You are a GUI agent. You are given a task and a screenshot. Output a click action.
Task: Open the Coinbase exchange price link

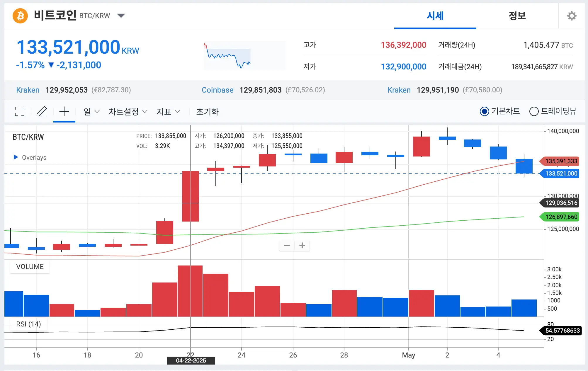(217, 90)
